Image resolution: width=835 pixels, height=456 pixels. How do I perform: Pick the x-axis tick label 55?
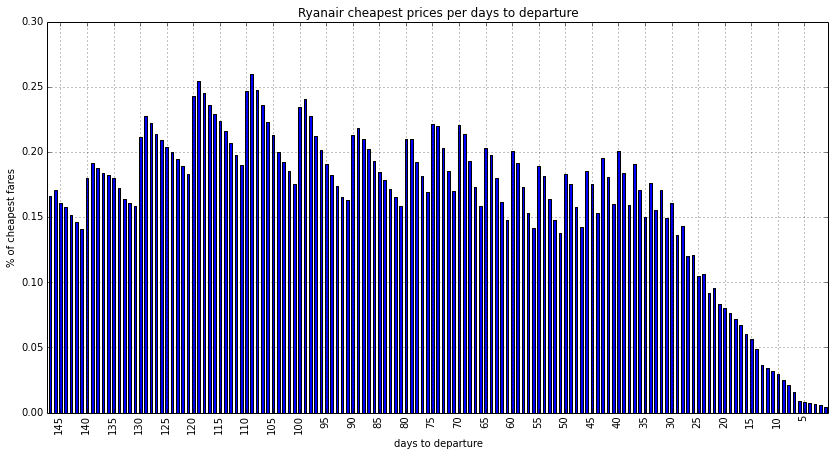[537, 424]
